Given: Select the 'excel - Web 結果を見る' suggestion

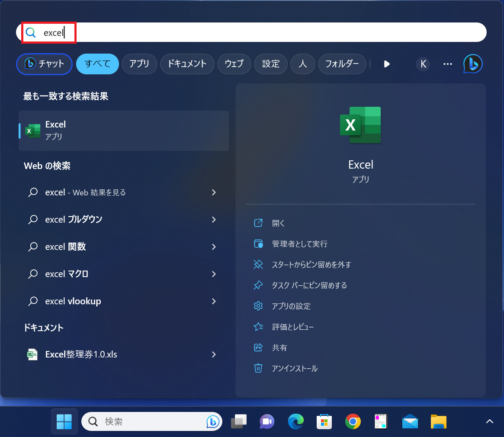Looking at the screenshot, I should point(124,192).
